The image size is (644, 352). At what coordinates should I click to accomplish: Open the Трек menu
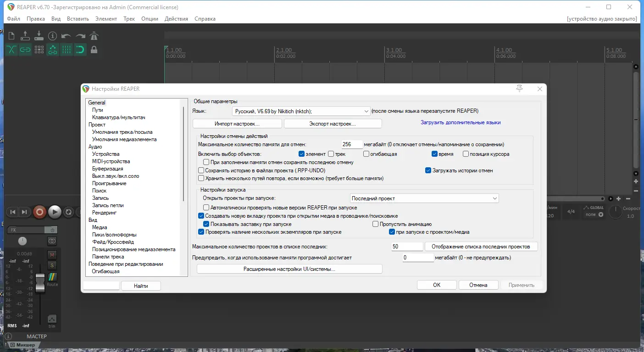pyautogui.click(x=129, y=19)
